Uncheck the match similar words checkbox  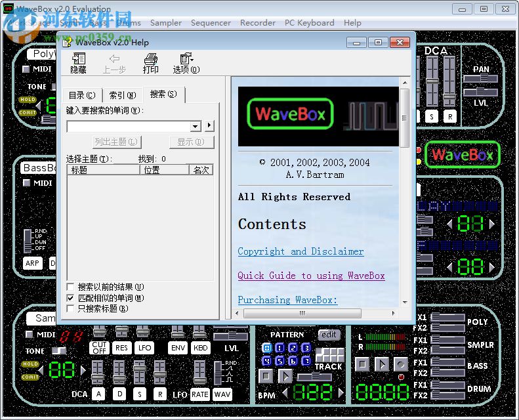[70, 298]
